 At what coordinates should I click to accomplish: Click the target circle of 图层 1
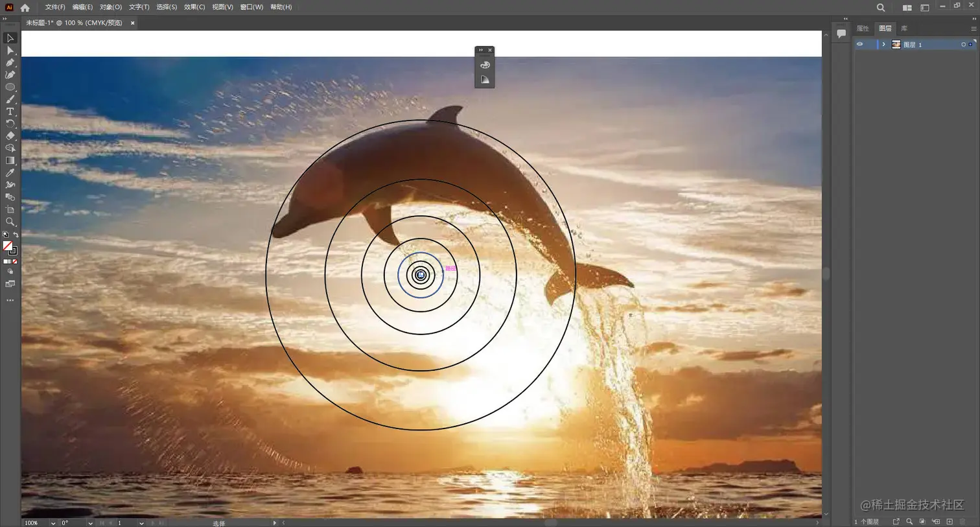click(963, 45)
